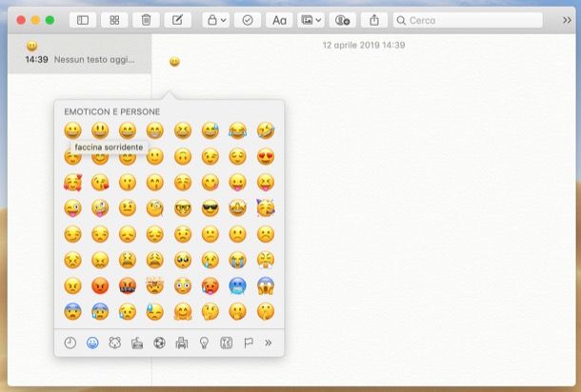Open the animals bear face tab
This screenshot has width=581, height=392.
[x=115, y=343]
